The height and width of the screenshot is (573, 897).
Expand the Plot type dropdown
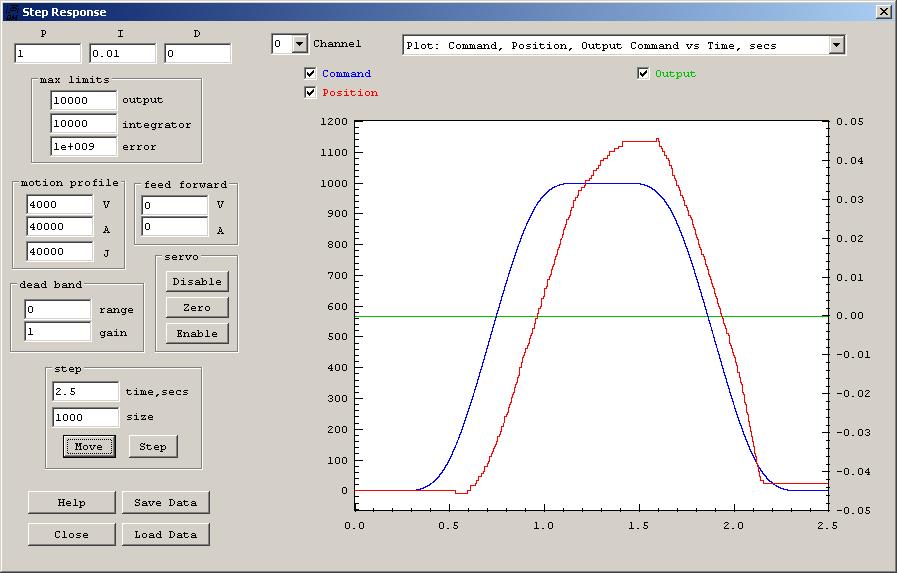tap(836, 45)
